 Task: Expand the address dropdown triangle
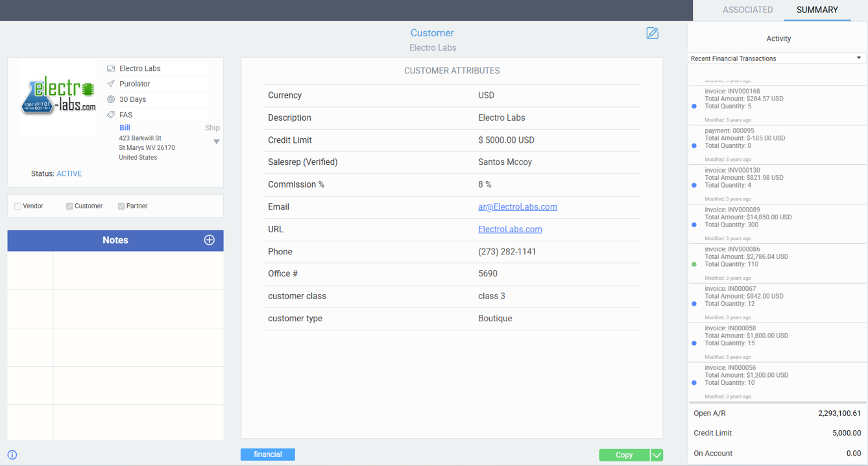click(x=217, y=141)
